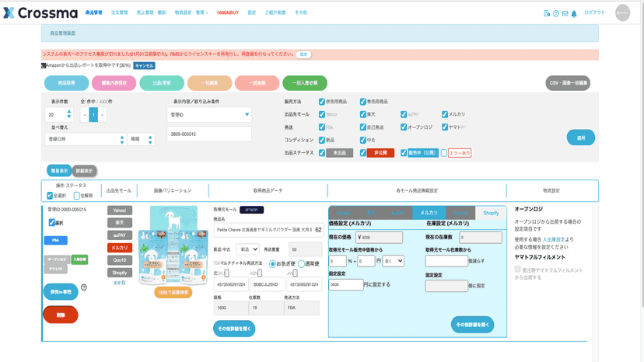Copy the JAN using its clipboard icon
Screen dimensions: 644x362
point(295,273)
